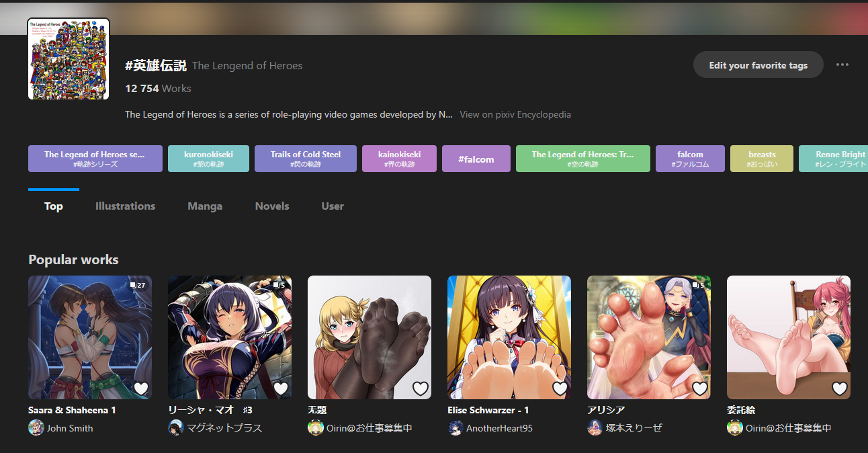Viewport: 868px width, 453px height.
Task: Switch to the Manga tab
Action: pyautogui.click(x=205, y=206)
